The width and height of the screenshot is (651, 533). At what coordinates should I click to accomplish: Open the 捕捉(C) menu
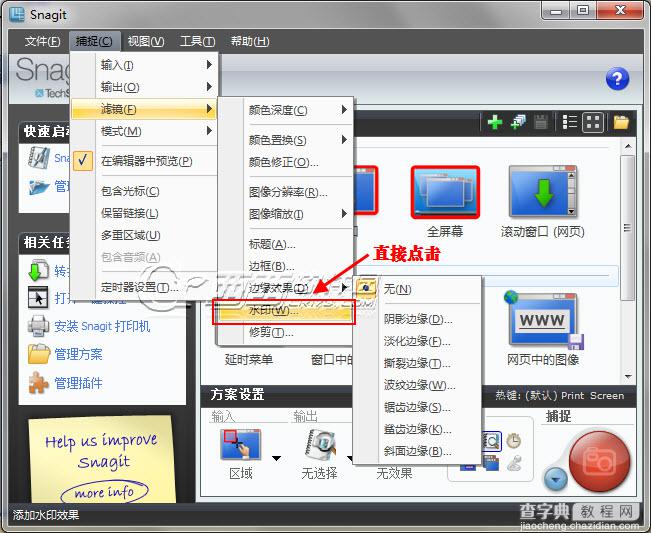click(94, 41)
